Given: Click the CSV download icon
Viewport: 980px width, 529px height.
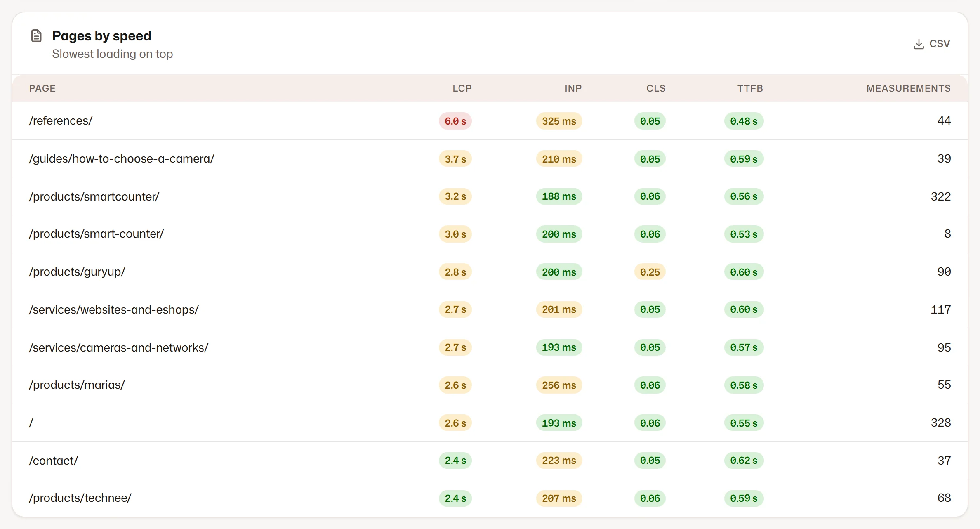Looking at the screenshot, I should point(919,44).
